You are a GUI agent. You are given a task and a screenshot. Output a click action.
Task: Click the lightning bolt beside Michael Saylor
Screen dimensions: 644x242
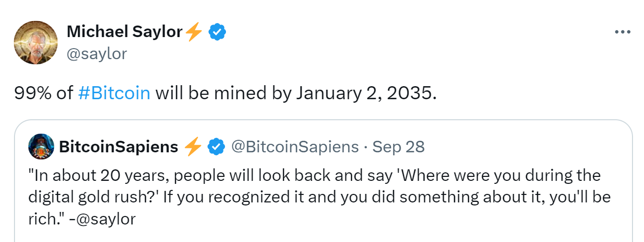point(194,32)
